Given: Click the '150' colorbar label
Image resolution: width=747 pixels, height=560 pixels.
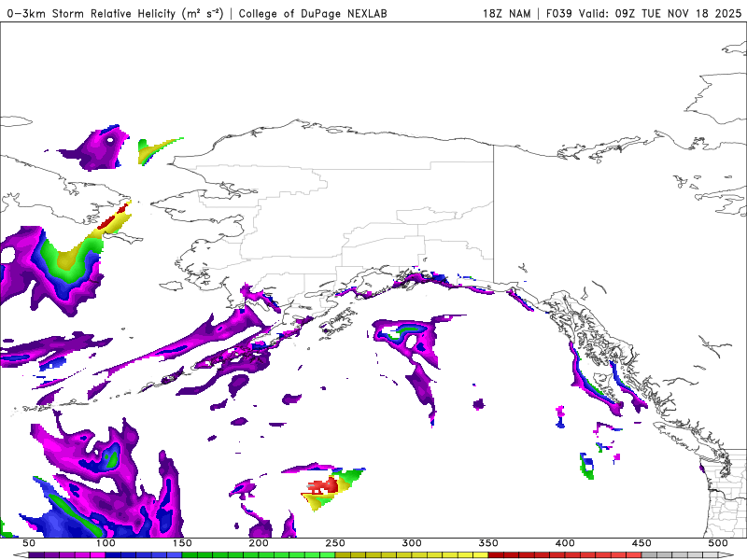Looking at the screenshot, I should click(x=182, y=543).
